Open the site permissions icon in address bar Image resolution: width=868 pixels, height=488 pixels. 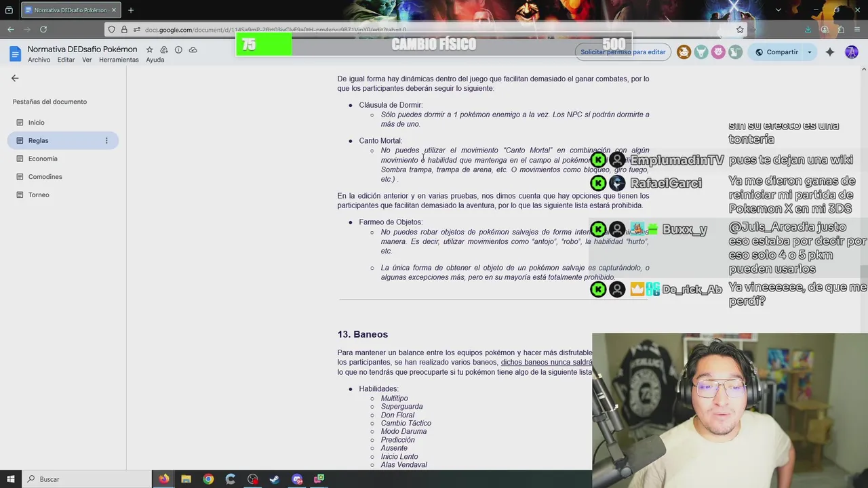(136, 29)
